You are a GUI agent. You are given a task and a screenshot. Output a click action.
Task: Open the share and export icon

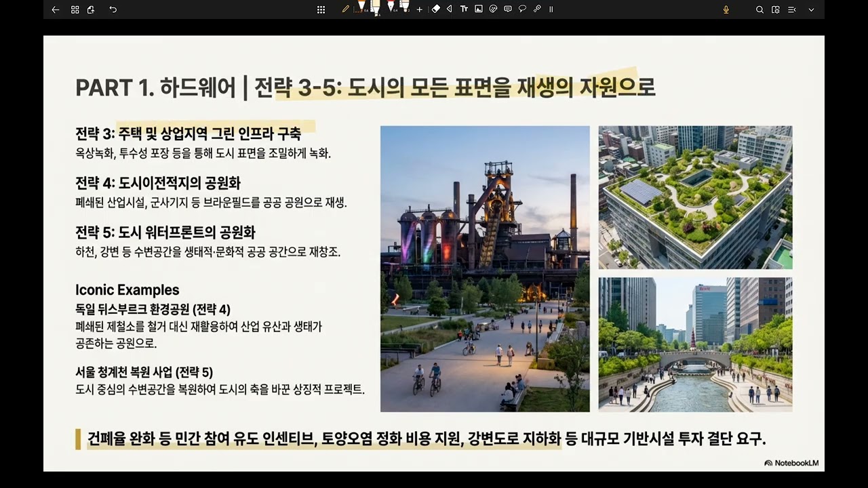click(91, 9)
